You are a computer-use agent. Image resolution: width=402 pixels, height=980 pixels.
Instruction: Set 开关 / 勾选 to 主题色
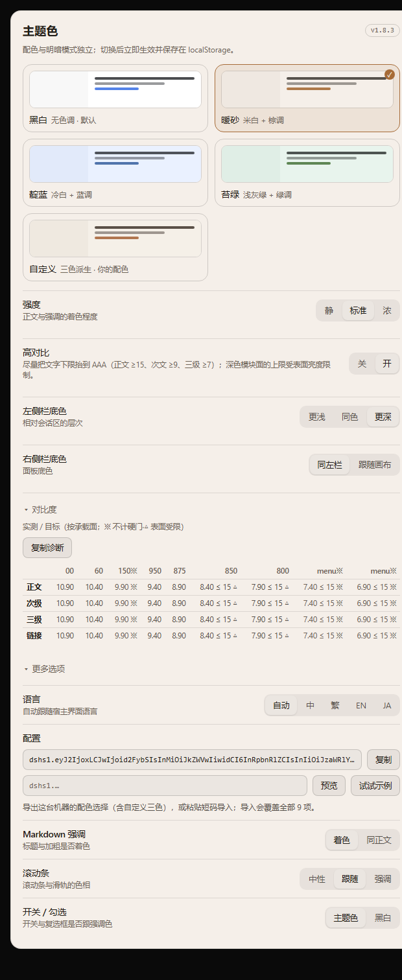click(x=346, y=918)
